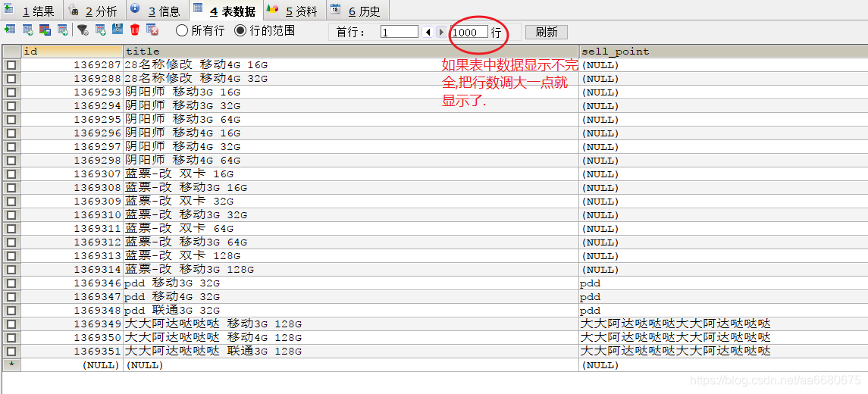Click the id column header

coord(72,52)
